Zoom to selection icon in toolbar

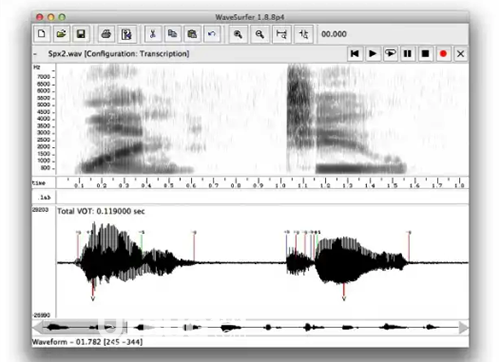point(282,34)
